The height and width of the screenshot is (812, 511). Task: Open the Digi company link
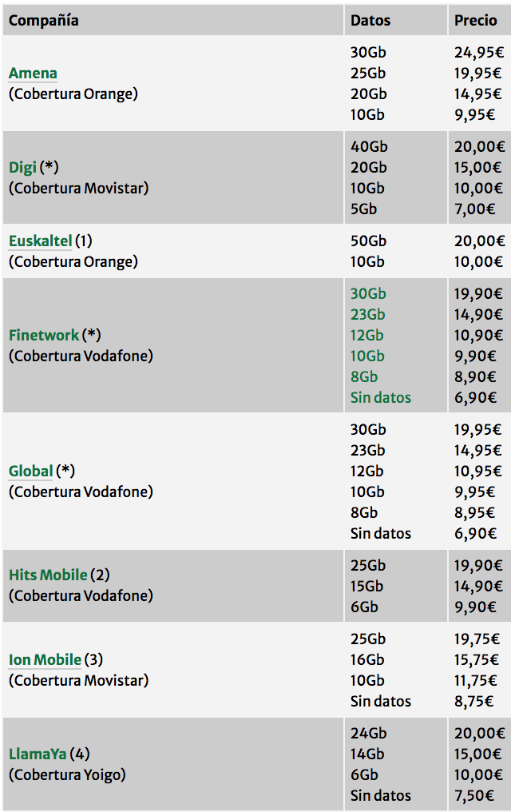click(22, 168)
